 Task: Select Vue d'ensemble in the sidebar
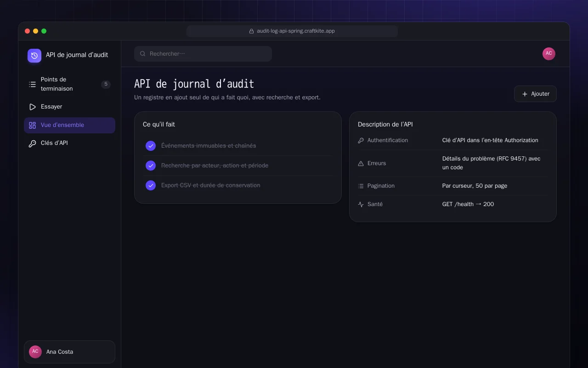(x=69, y=125)
